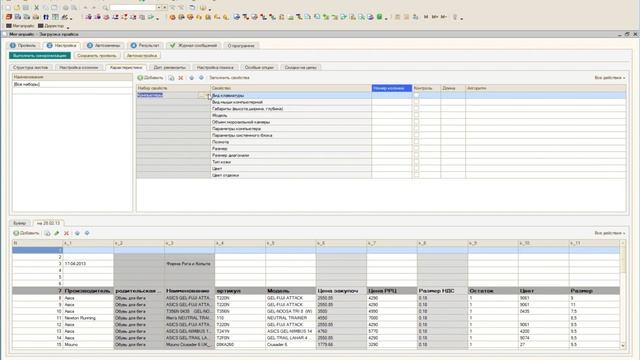Click down arrow of price table scrollbar
Image resolution: width=640 pixels, height=360 pixels.
623,346
